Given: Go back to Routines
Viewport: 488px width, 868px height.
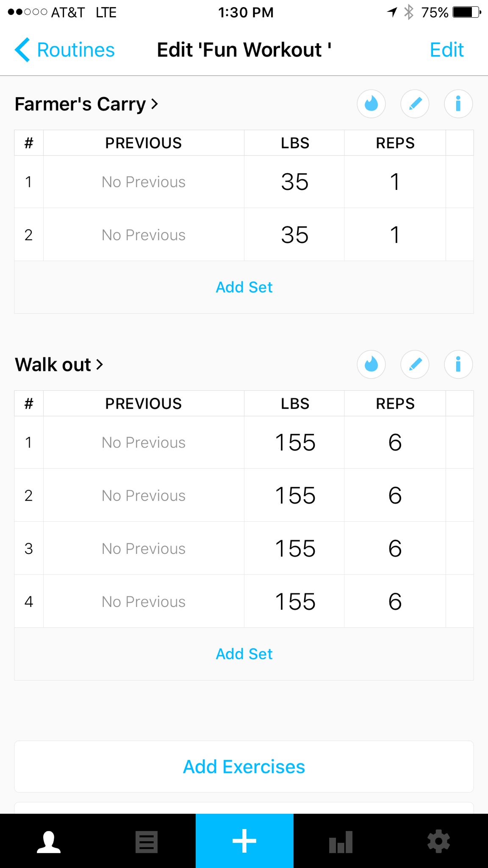Looking at the screenshot, I should click(65, 50).
